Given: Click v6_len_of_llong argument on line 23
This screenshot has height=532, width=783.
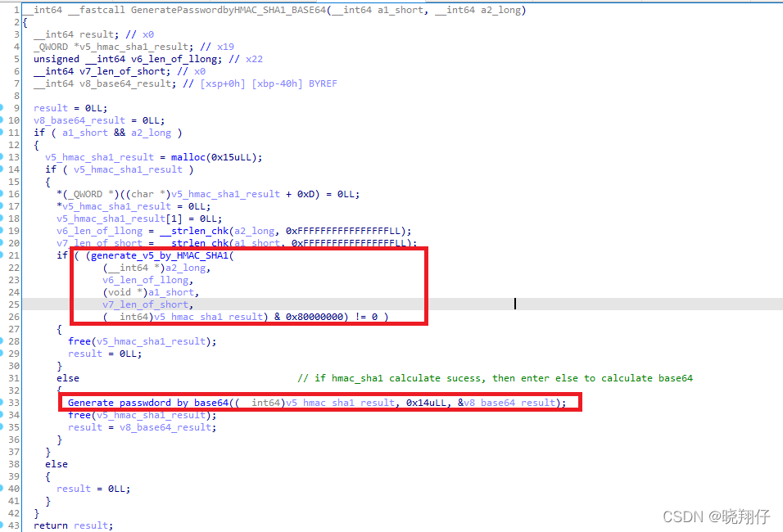Looking at the screenshot, I should [x=145, y=280].
